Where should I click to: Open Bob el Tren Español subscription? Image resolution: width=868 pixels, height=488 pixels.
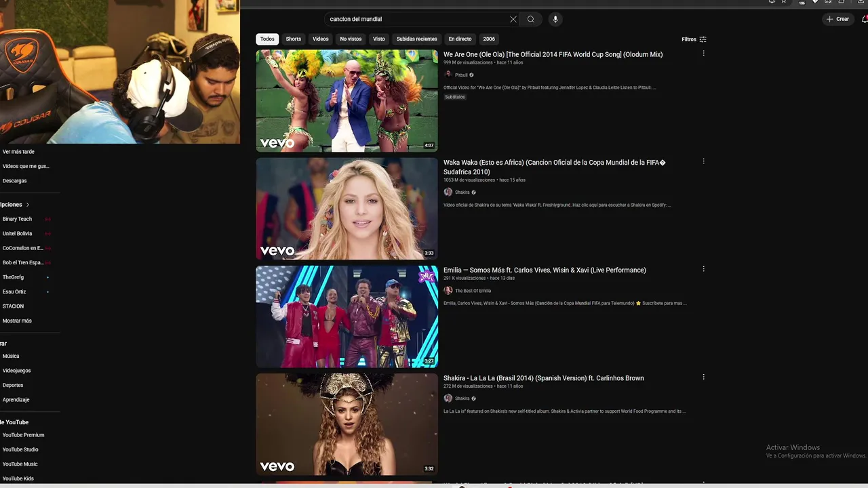click(x=22, y=262)
